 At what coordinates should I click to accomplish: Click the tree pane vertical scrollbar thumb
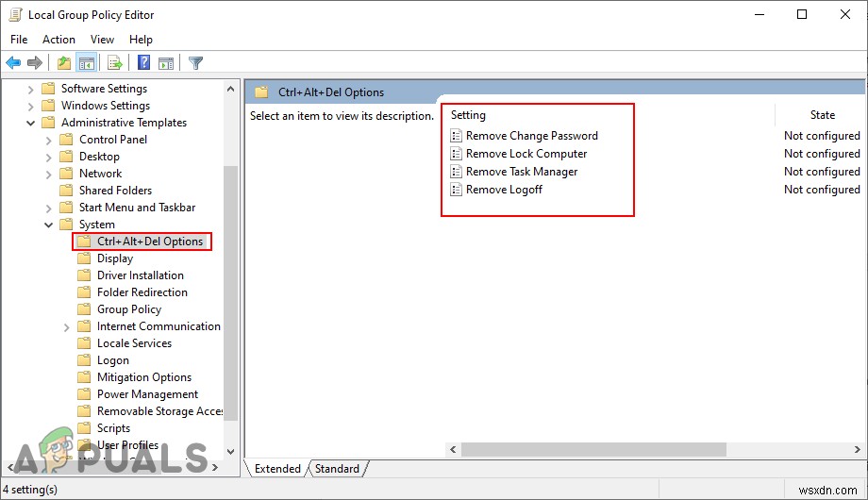pyautogui.click(x=230, y=293)
